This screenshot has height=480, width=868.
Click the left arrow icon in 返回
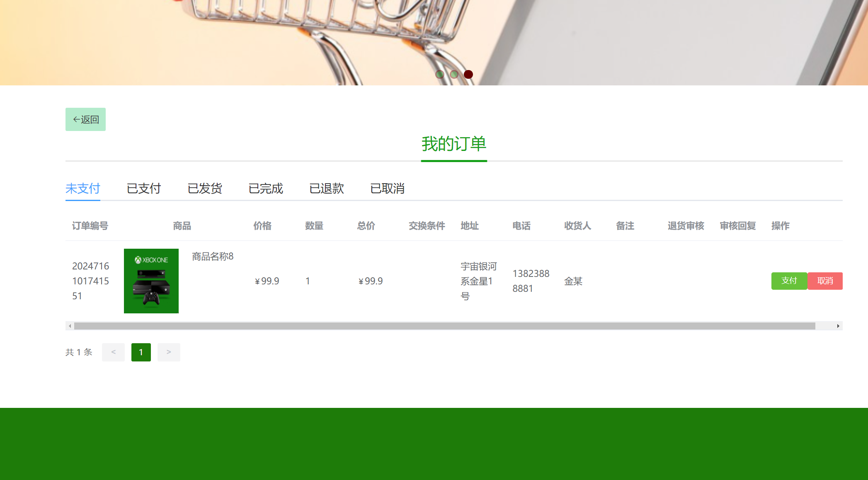(76, 119)
